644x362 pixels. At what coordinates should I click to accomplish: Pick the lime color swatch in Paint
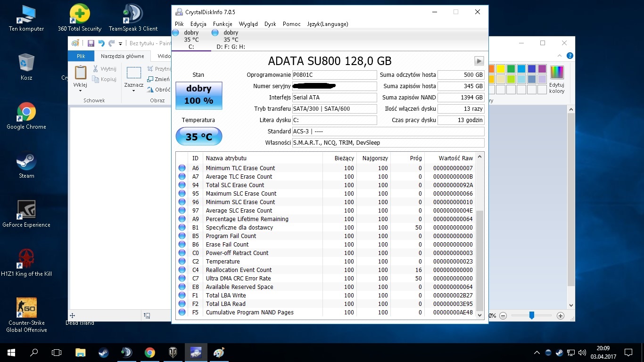pos(511,79)
